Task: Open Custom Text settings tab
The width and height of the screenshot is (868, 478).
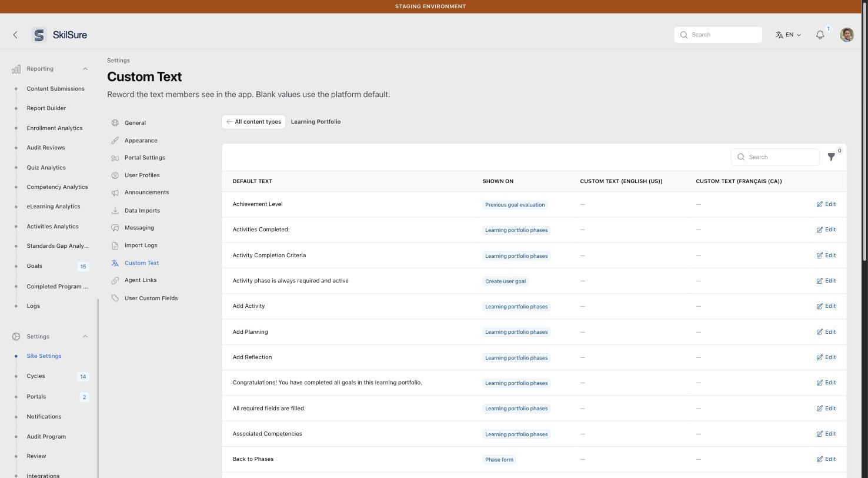Action: [x=142, y=263]
